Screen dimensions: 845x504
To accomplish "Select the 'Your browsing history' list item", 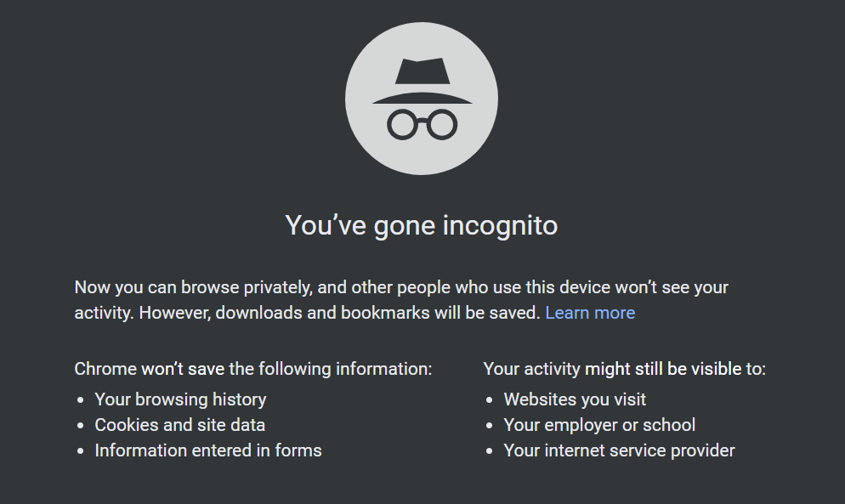I will 180,399.
